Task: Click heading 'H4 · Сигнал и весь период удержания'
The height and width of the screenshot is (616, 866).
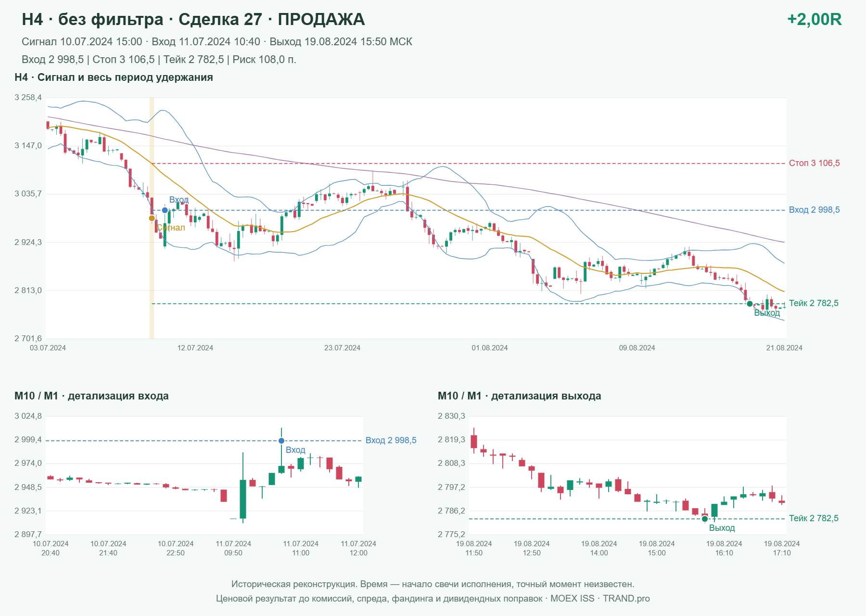Action: point(114,77)
